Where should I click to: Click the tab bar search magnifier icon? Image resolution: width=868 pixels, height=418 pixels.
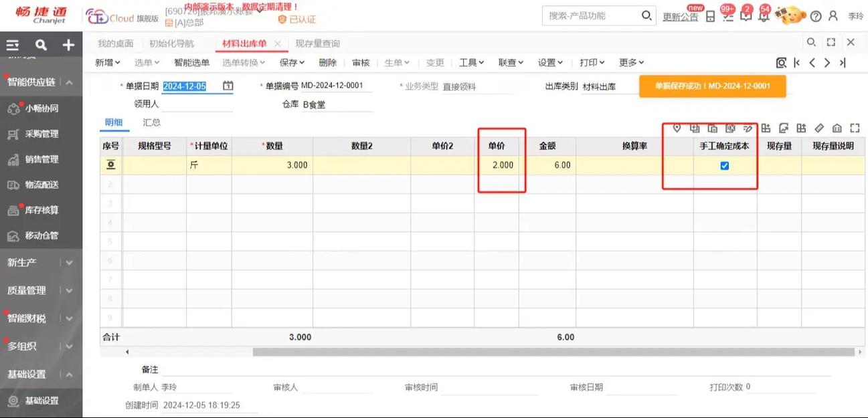tap(811, 42)
